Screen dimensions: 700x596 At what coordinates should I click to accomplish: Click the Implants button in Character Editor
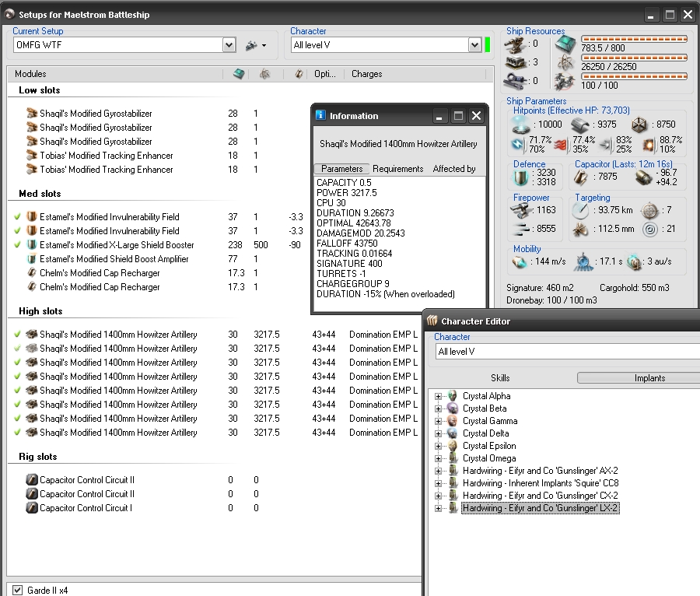coord(649,378)
